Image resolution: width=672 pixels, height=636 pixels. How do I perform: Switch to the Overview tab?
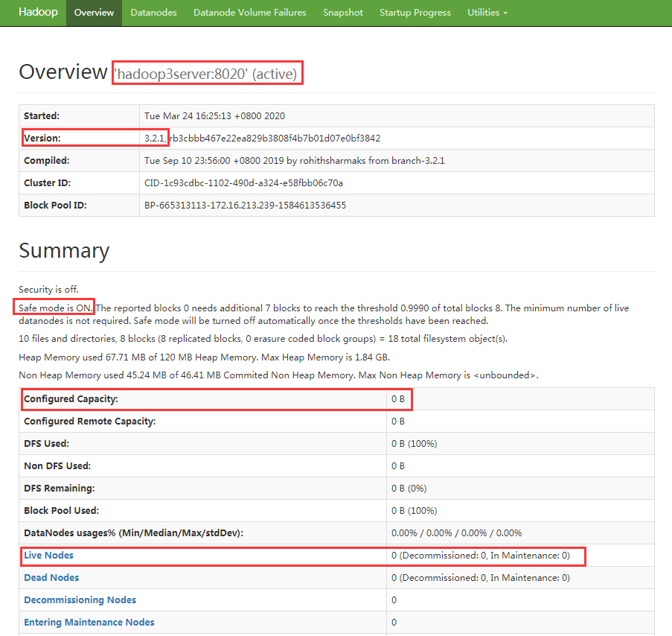(95, 13)
